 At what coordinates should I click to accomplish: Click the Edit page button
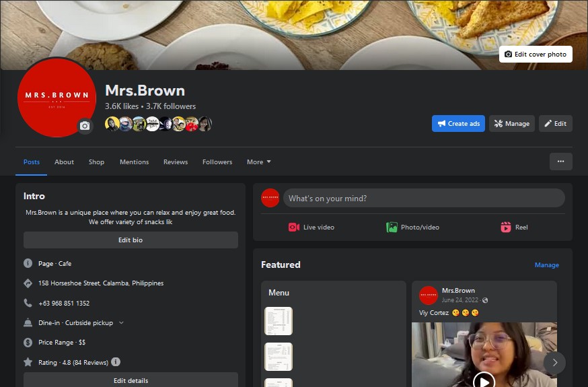click(556, 123)
